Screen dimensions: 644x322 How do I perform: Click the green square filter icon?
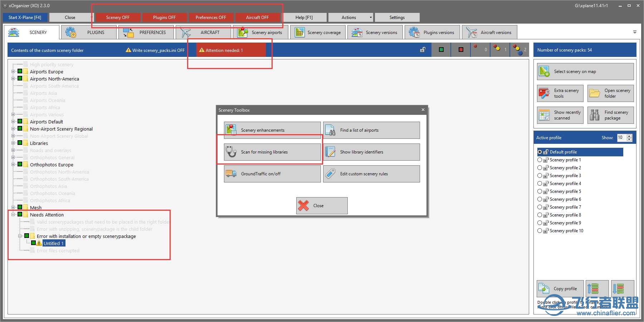pos(441,50)
